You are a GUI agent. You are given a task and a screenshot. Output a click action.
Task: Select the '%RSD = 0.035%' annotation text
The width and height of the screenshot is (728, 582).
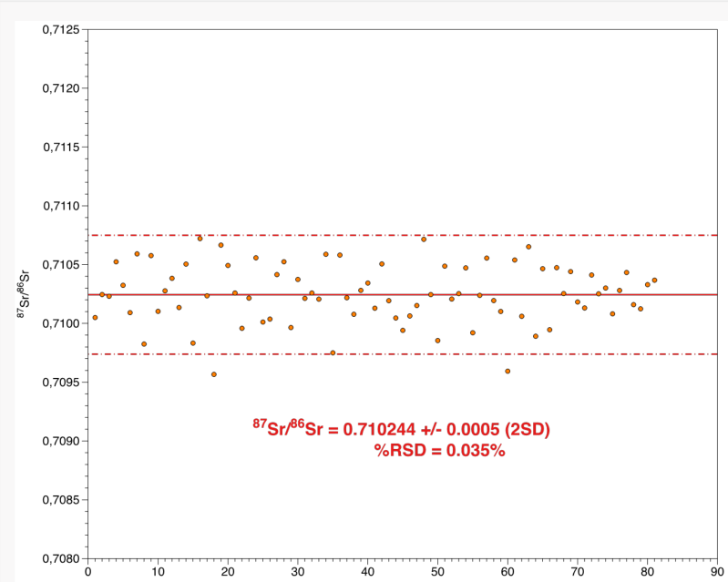[440, 450]
